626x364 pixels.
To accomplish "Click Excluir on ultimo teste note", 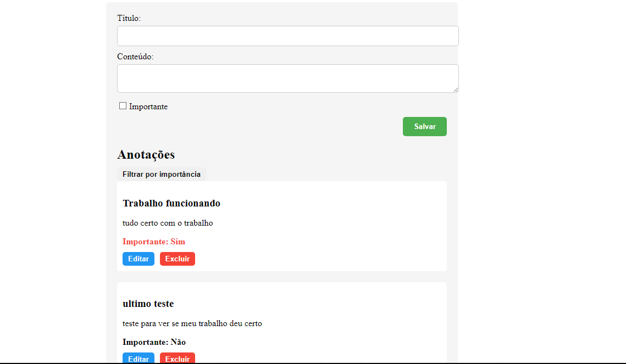I will (x=177, y=359).
